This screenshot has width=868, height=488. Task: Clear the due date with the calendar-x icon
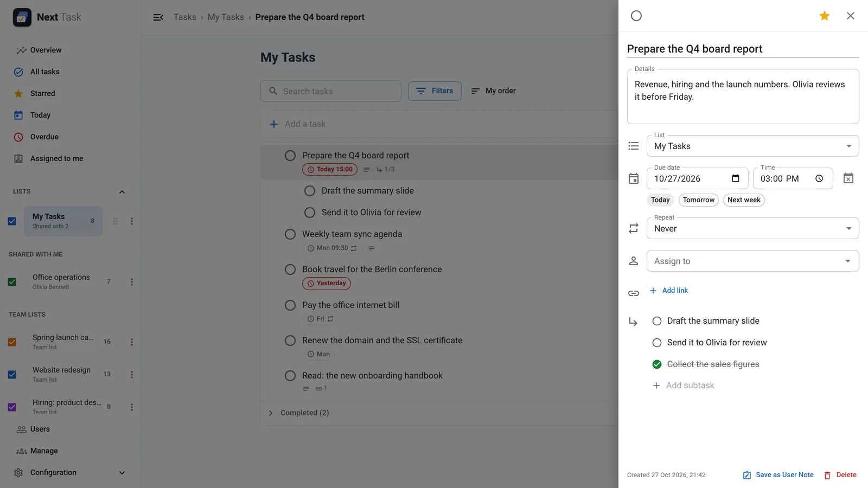848,178
